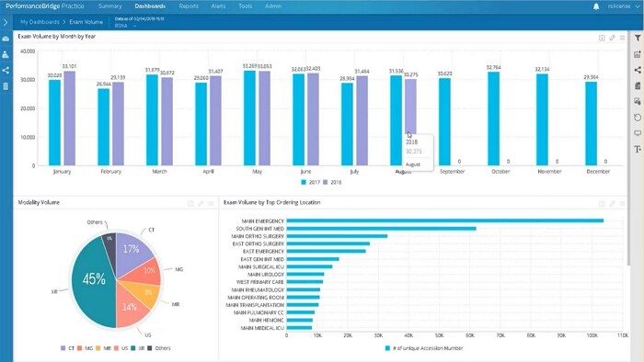Click the 14% US pie slice
Screen dimensions: 644x362
130,307
